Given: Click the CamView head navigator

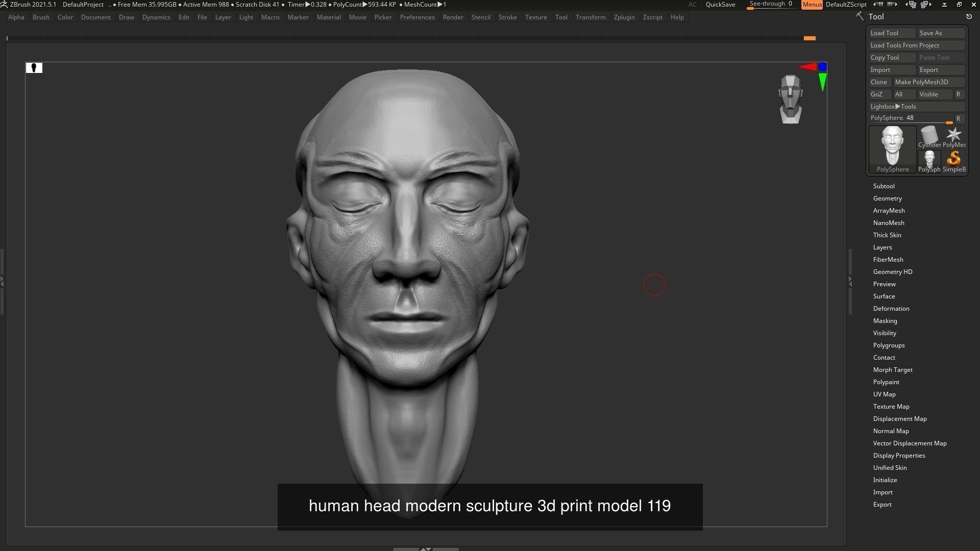Looking at the screenshot, I should [x=791, y=99].
